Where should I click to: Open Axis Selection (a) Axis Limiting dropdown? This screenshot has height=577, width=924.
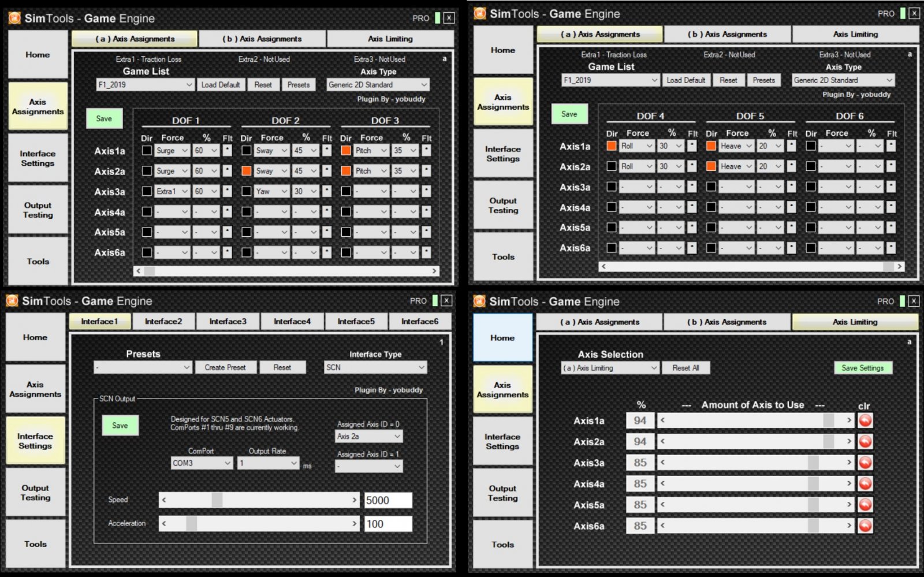[x=610, y=368]
